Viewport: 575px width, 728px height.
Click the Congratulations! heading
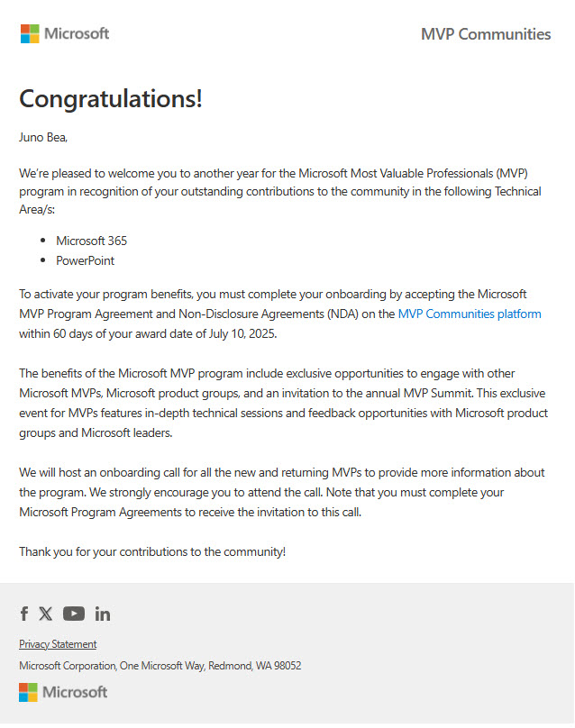[x=111, y=98]
